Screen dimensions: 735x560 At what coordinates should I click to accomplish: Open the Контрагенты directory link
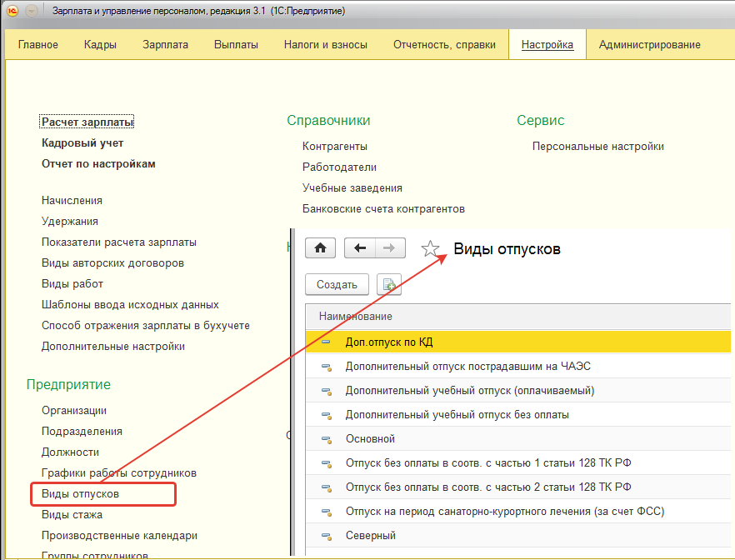[335, 146]
